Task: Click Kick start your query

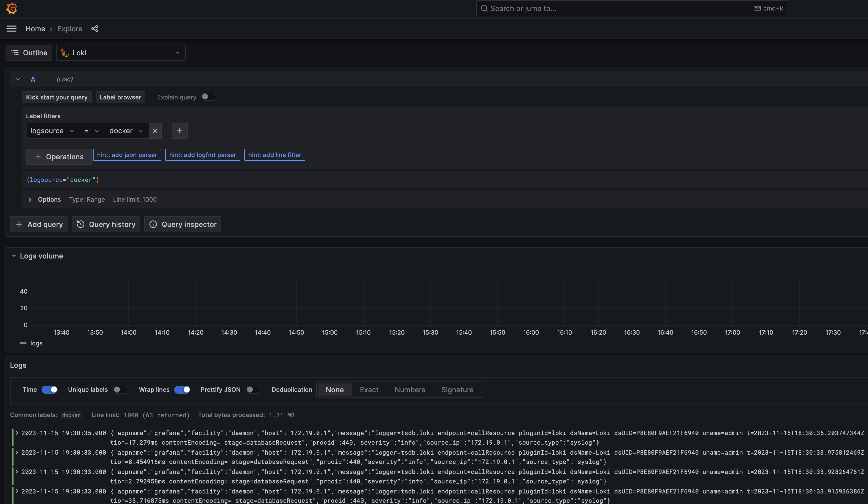Action: [57, 97]
